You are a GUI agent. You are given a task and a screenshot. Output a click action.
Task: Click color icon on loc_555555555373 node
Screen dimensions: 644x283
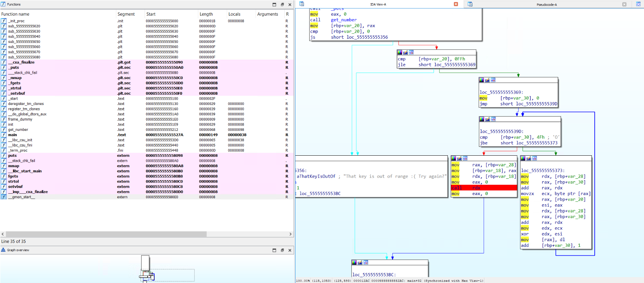523,158
